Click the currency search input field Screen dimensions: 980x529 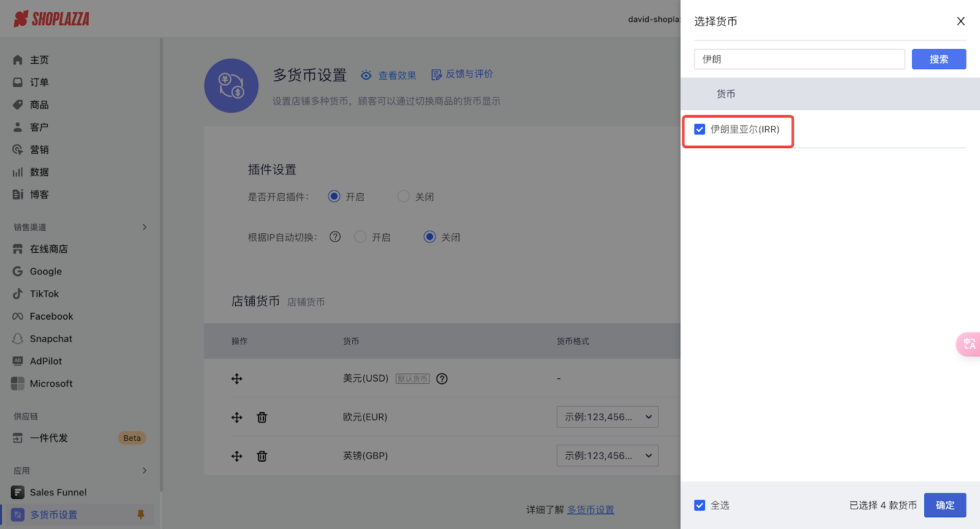pyautogui.click(x=799, y=59)
